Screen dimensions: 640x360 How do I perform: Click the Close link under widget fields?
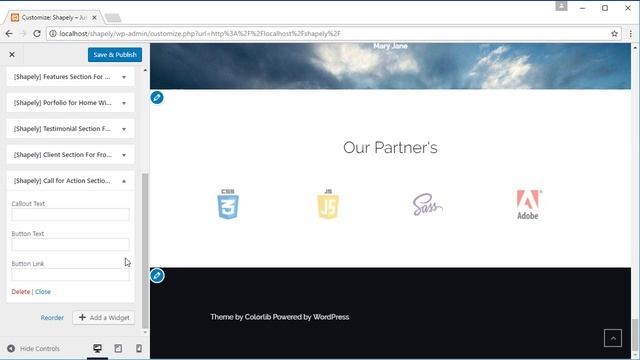coord(43,291)
